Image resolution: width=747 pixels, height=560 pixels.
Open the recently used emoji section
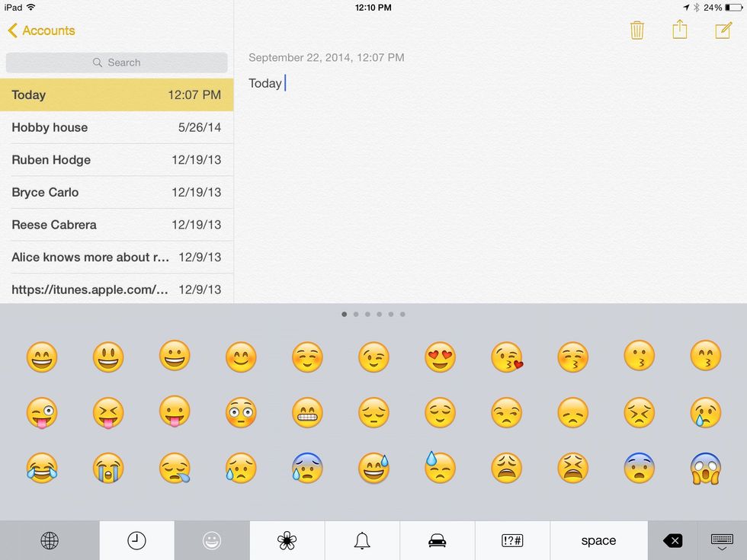(136, 540)
